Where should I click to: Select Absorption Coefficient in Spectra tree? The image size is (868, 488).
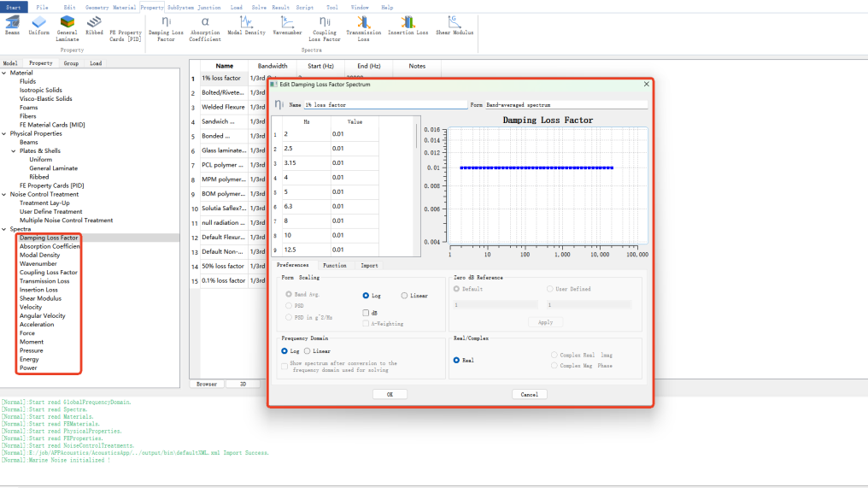(x=50, y=246)
